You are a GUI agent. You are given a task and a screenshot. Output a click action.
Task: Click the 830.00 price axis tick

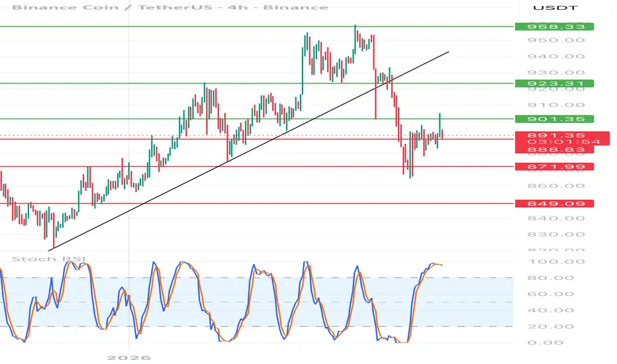[555, 234]
